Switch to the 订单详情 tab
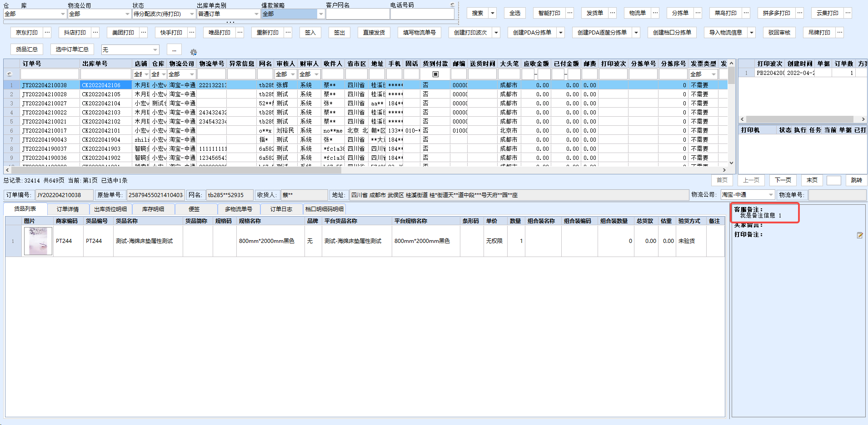 pyautogui.click(x=68, y=209)
